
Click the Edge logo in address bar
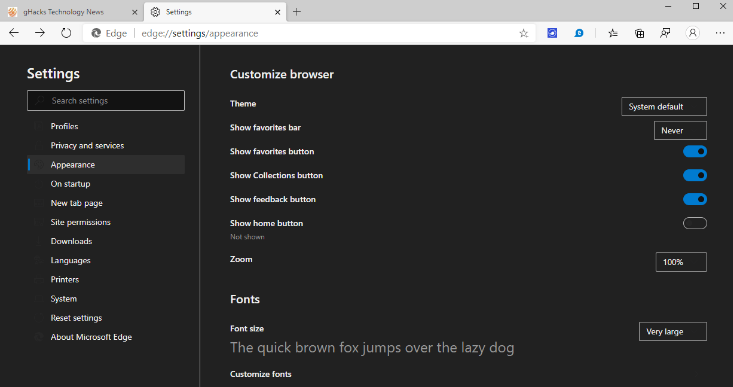pyautogui.click(x=96, y=33)
